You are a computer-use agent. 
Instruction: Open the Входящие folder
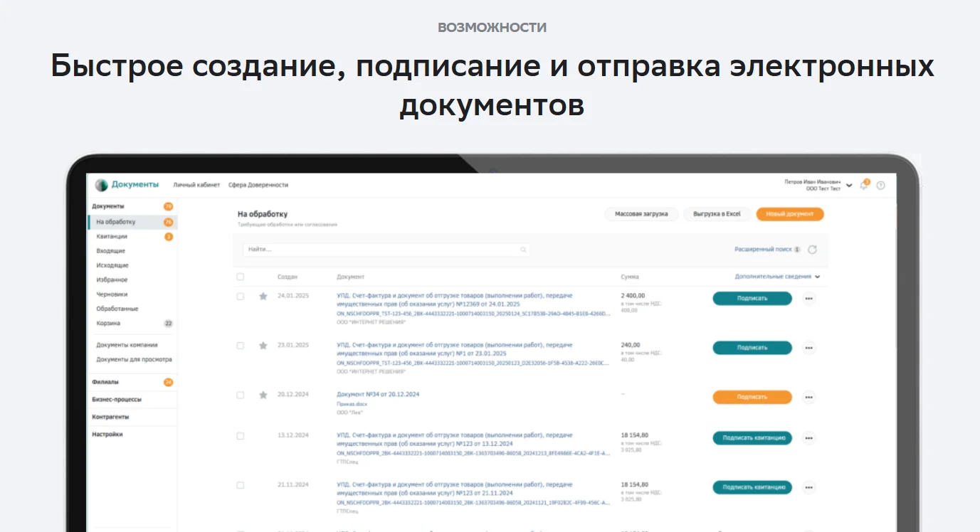click(111, 251)
